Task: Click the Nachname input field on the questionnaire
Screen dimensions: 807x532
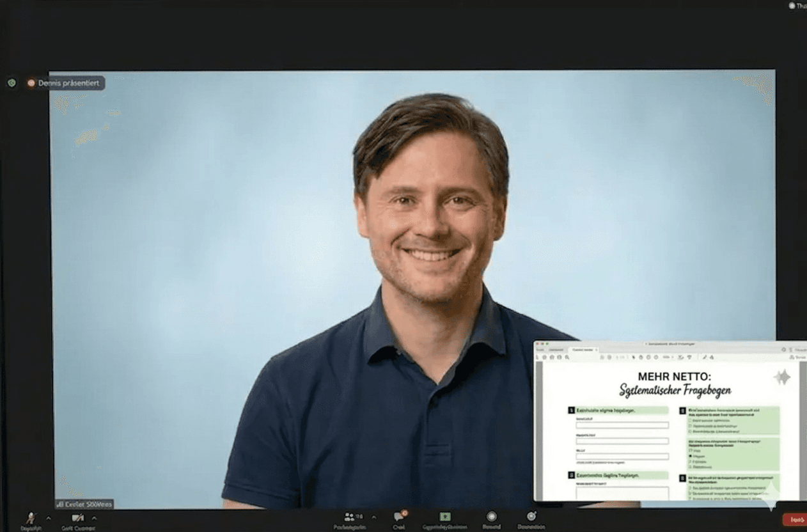Action: click(x=622, y=441)
